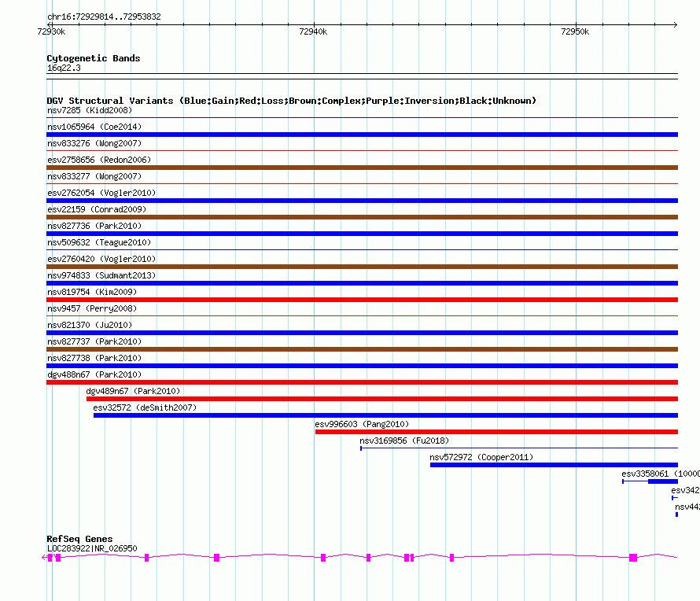The image size is (700, 601).
Task: Click the nsv974833 (Sudmant2013) variant label
Action: click(x=101, y=275)
